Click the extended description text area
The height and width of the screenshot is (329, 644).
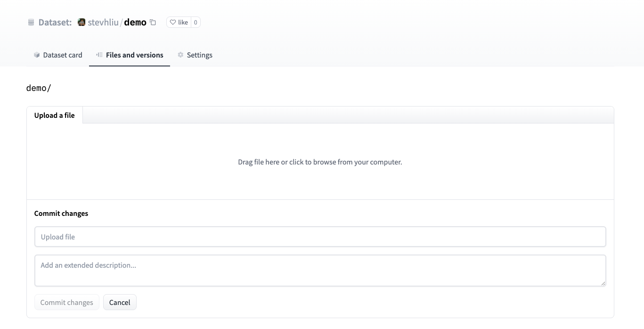[x=320, y=270]
